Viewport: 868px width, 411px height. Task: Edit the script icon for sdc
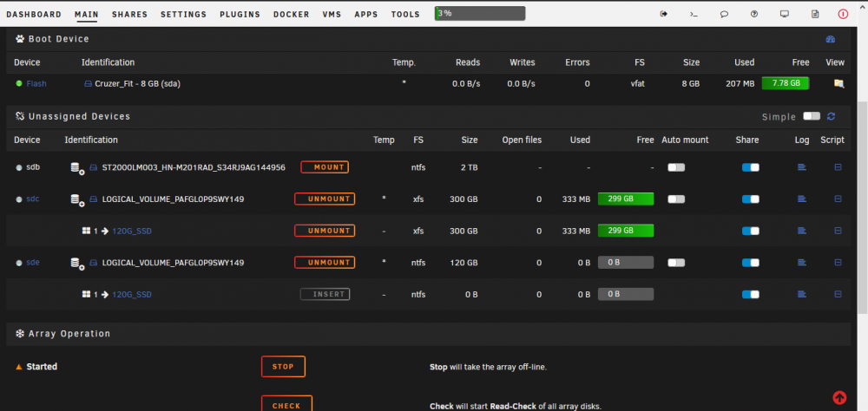[838, 199]
